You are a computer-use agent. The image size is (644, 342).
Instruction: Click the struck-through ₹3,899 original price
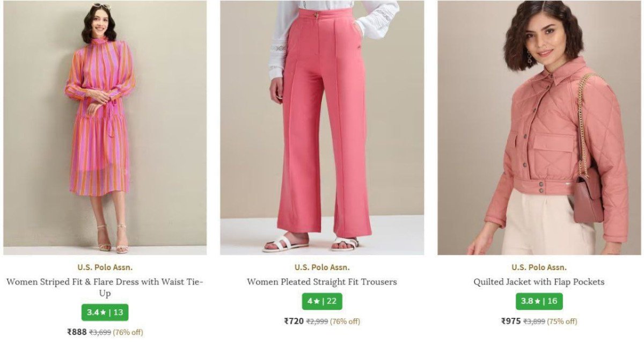[534, 322]
